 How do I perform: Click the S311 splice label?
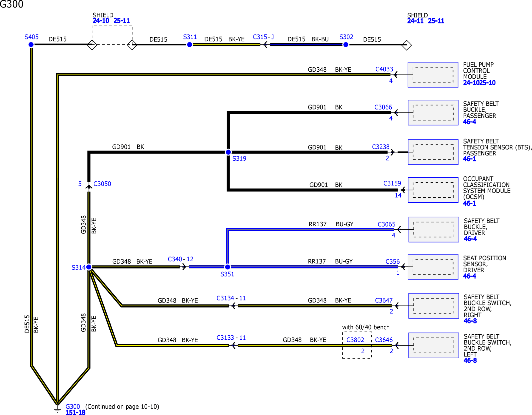point(190,37)
